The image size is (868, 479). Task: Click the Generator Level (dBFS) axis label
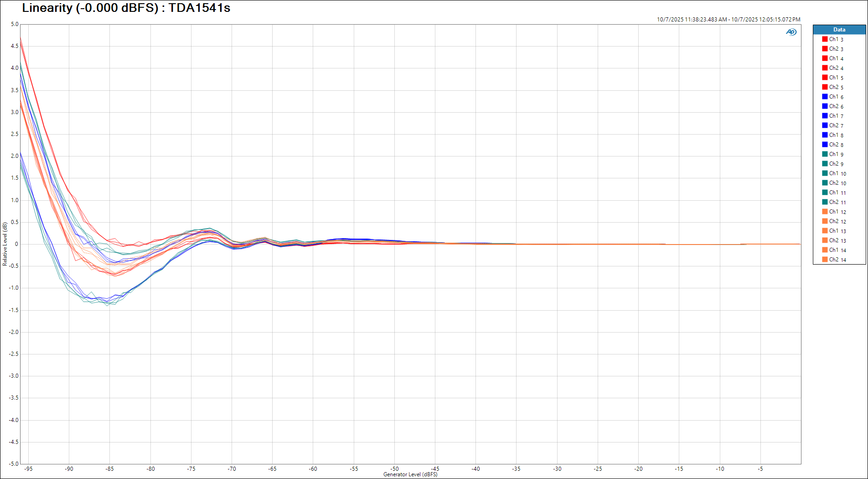click(x=410, y=474)
